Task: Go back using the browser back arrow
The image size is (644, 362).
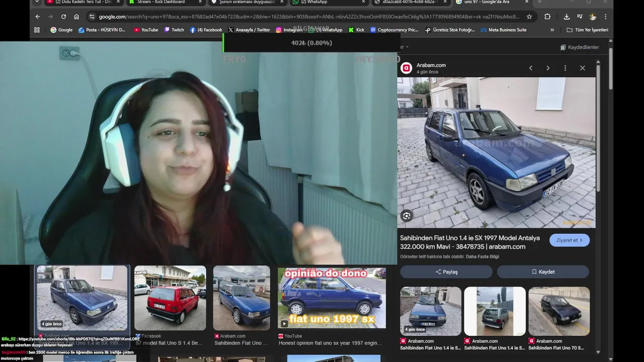Action: [37, 17]
